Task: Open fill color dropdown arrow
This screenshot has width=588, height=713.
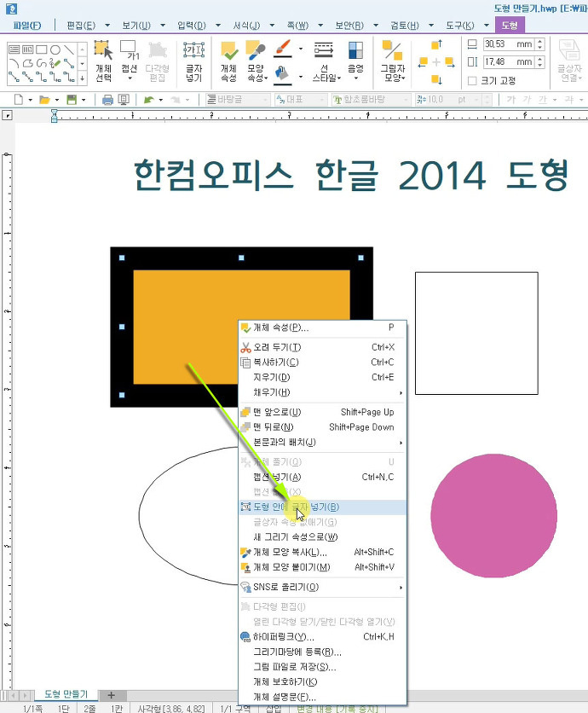Action: (x=300, y=77)
